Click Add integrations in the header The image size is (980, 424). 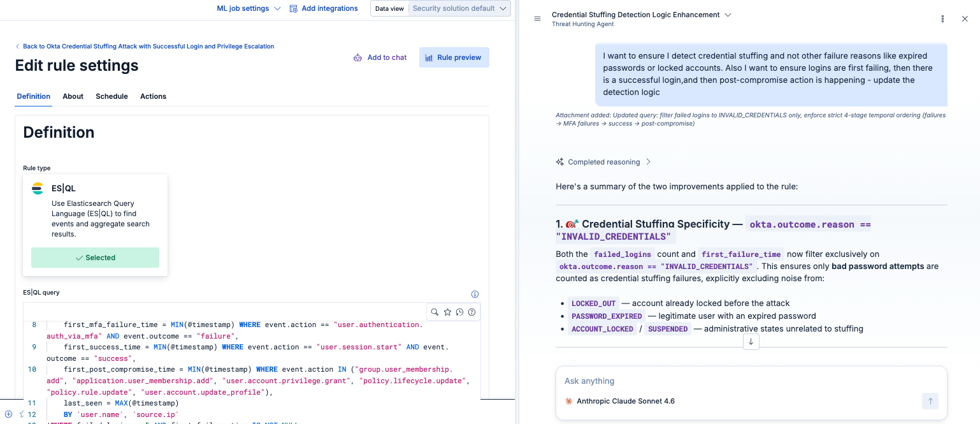(x=324, y=8)
